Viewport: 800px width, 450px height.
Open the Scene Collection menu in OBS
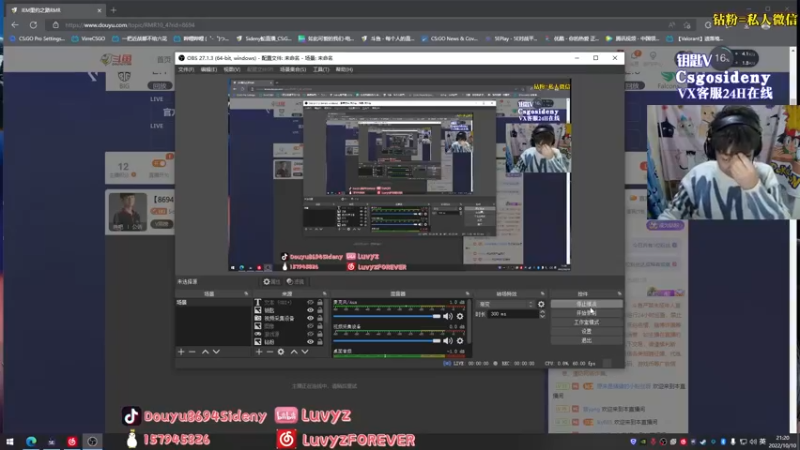pos(293,69)
